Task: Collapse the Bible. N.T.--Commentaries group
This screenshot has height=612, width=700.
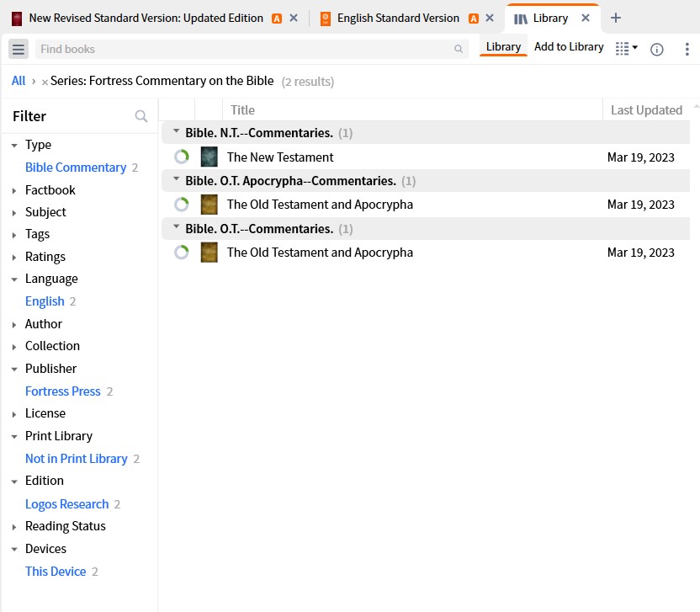Action: tap(177, 131)
